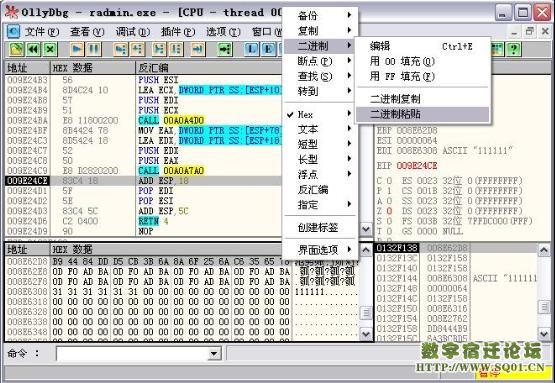Screen dimensions: 555x383
Task: Click scroll-up arrow of dump pane
Action: [366, 250]
